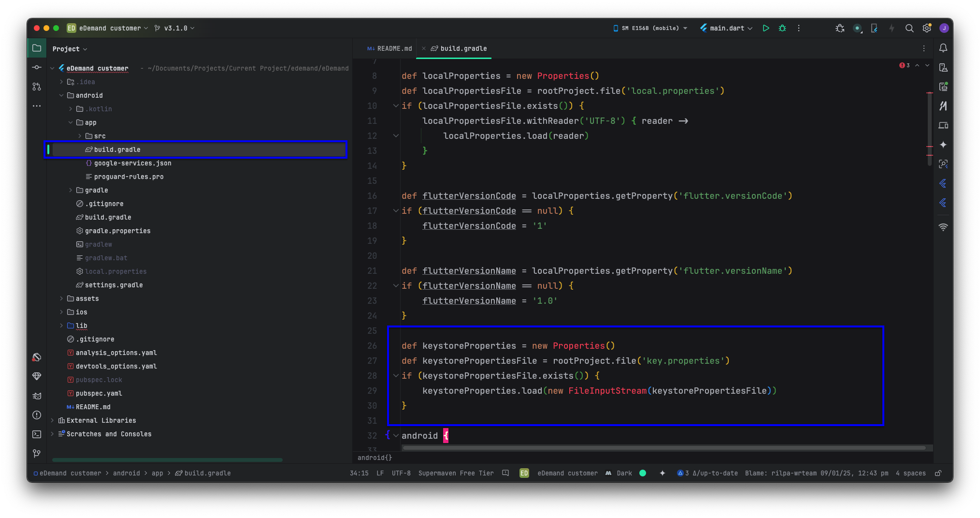Show notifications bell panel
This screenshot has height=518, width=980.
tap(943, 48)
